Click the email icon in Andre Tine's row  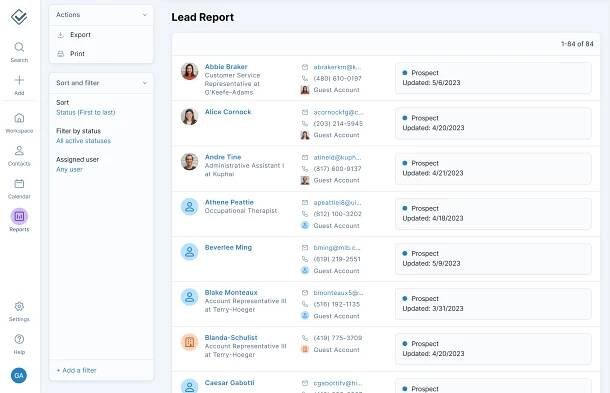pyautogui.click(x=305, y=158)
